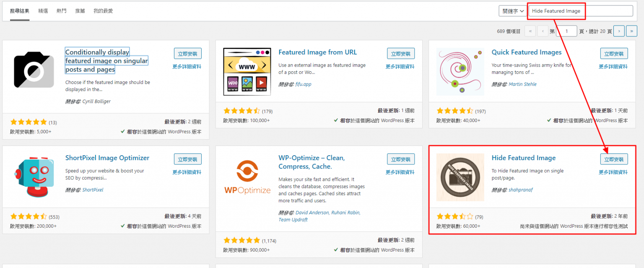This screenshot has width=644, height=268.
Task: Install the Hide Featured Image plugin
Action: (614, 159)
